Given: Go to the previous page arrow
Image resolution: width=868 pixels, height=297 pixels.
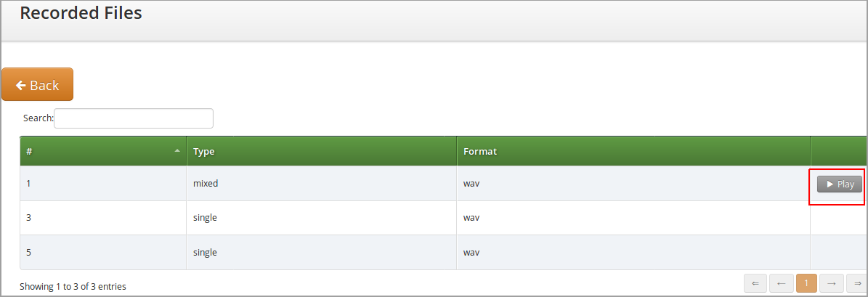Looking at the screenshot, I should pyautogui.click(x=781, y=283).
